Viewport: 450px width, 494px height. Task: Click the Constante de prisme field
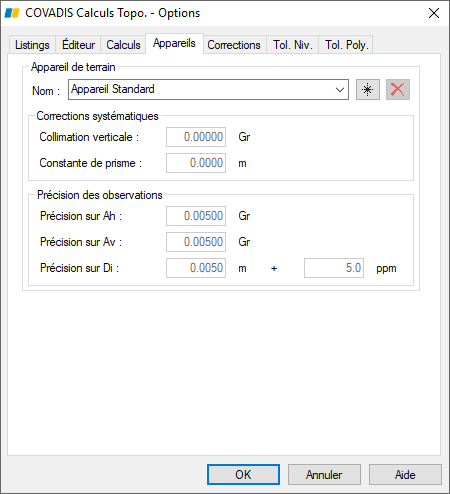click(x=196, y=163)
